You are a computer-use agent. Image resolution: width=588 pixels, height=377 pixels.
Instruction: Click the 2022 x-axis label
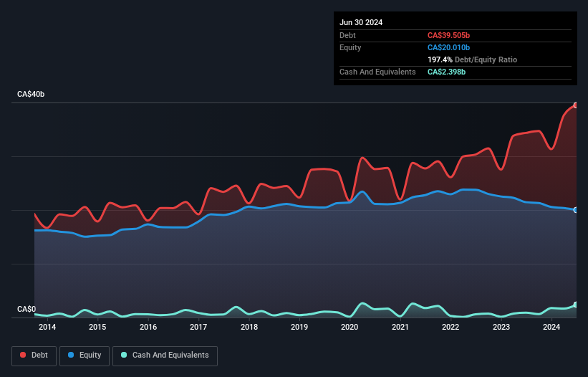[450, 327]
